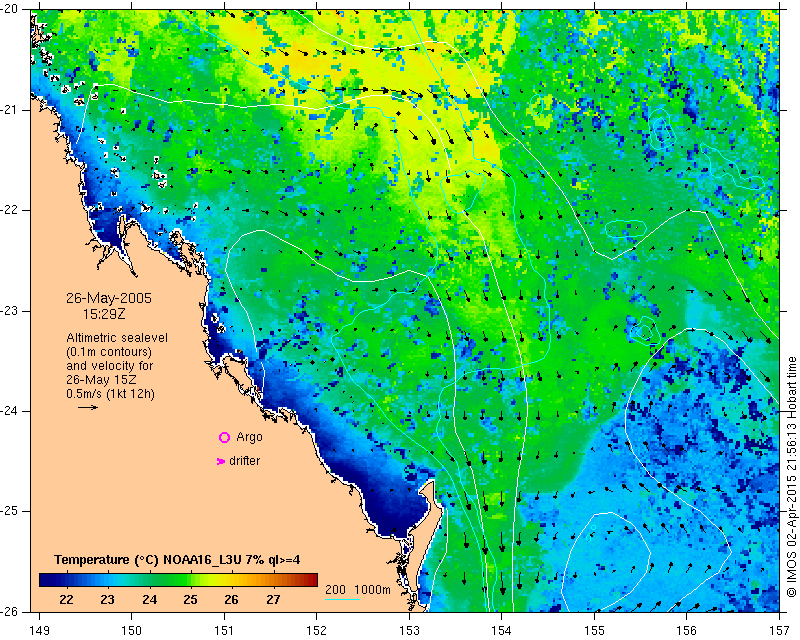
Task: Click the 'Argo' legend label
Action: pyautogui.click(x=249, y=437)
